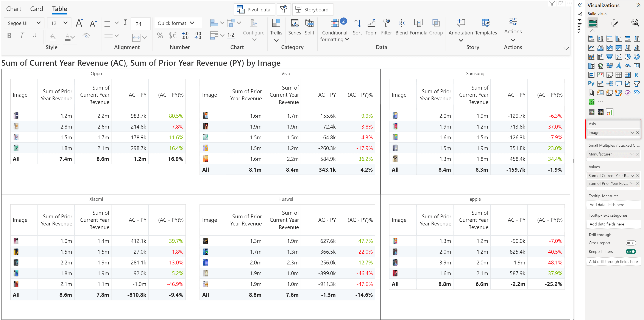Click the hide/show eye-slash icon

(86, 36)
